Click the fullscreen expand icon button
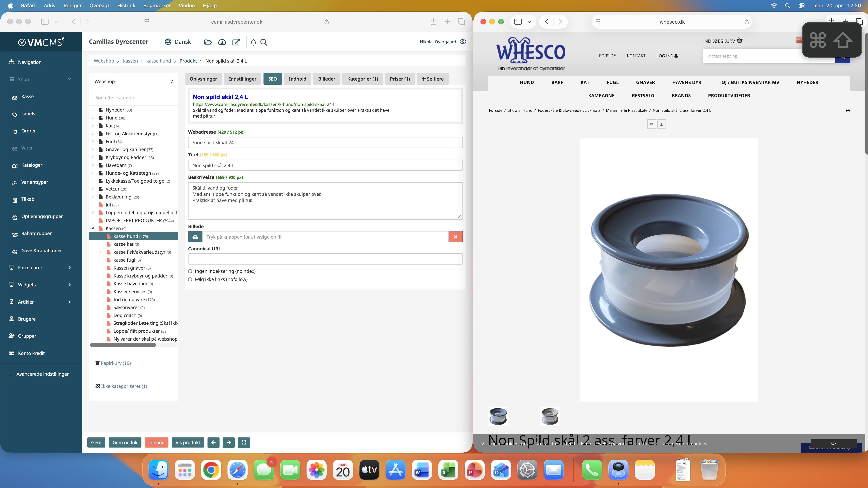The height and width of the screenshot is (488, 868). pyautogui.click(x=244, y=442)
